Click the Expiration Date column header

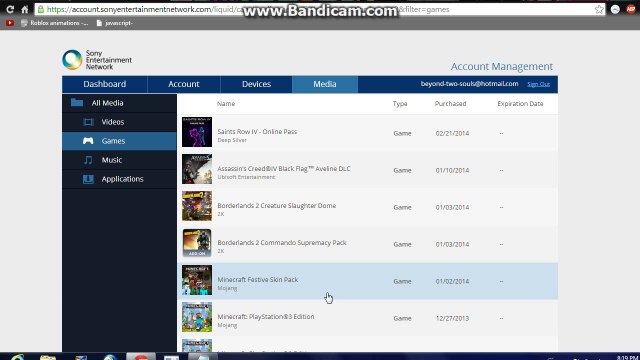pos(520,104)
